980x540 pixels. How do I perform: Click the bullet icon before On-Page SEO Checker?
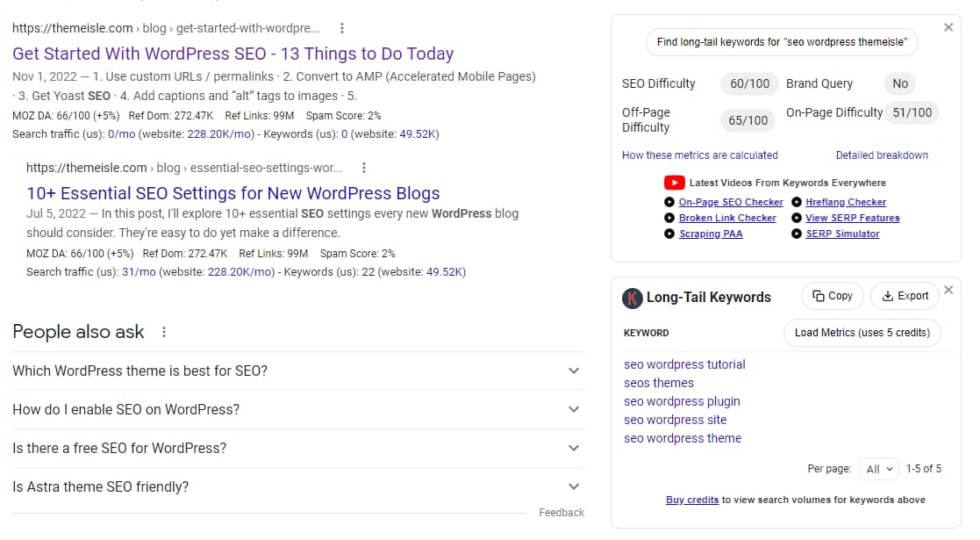(669, 202)
